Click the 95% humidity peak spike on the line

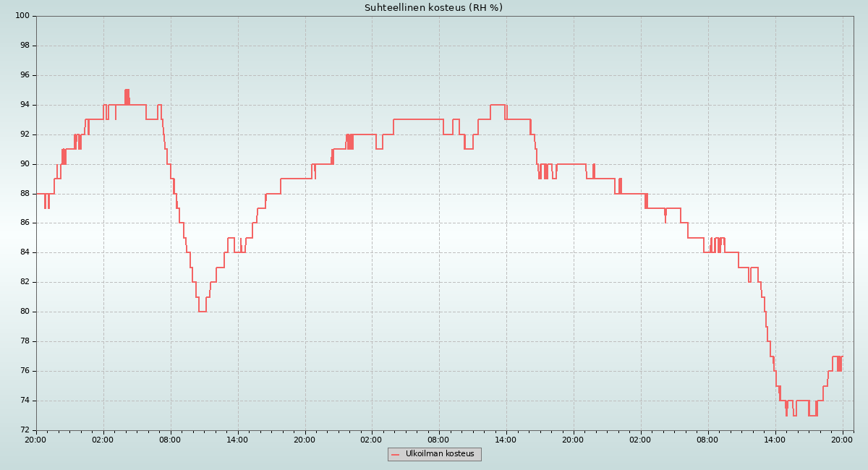[x=127, y=91]
